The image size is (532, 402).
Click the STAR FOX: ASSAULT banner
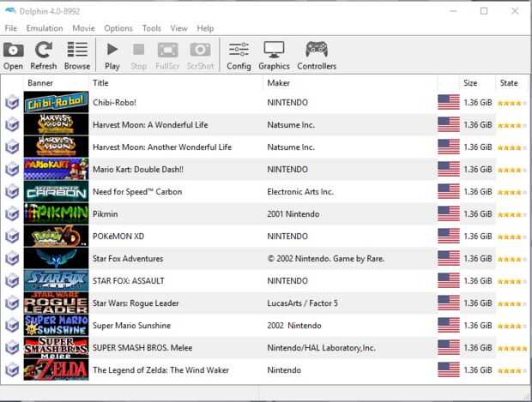(57, 280)
